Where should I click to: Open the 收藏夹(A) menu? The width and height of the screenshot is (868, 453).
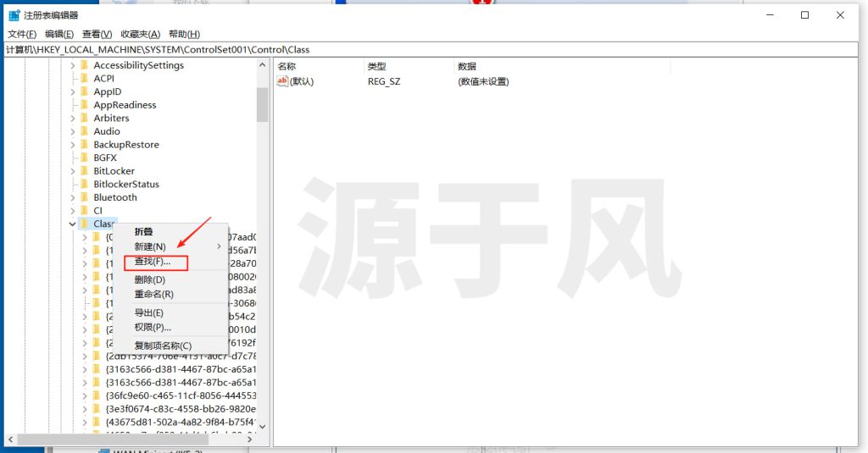coord(140,35)
